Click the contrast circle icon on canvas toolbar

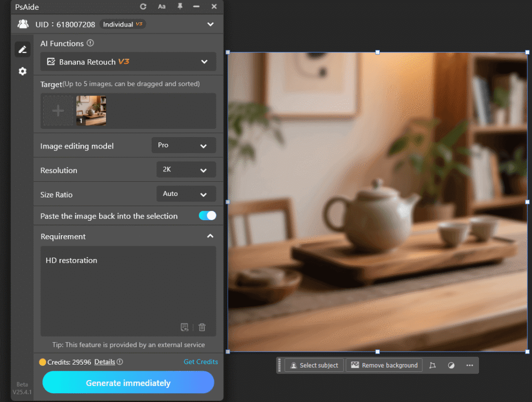[451, 365]
